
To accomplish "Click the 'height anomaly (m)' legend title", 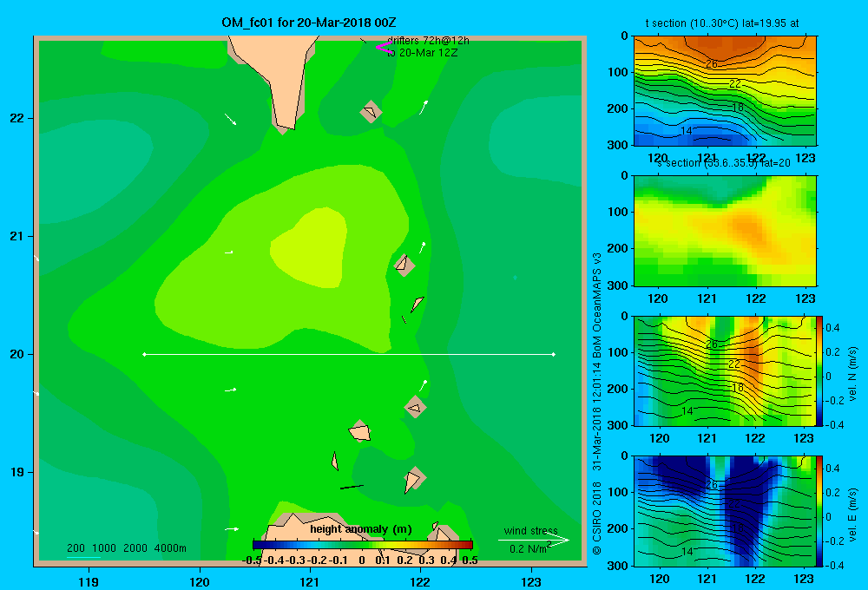I will 361,529.
